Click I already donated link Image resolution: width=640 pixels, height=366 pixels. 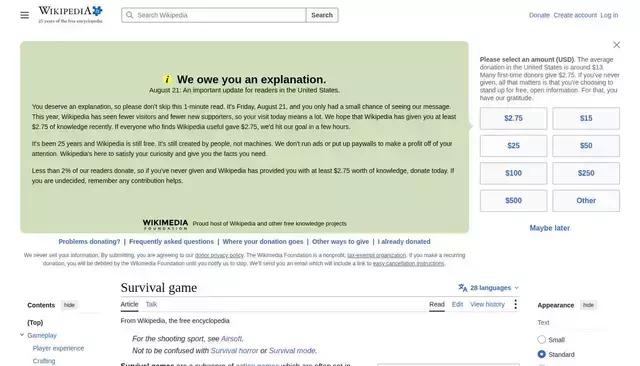click(404, 242)
